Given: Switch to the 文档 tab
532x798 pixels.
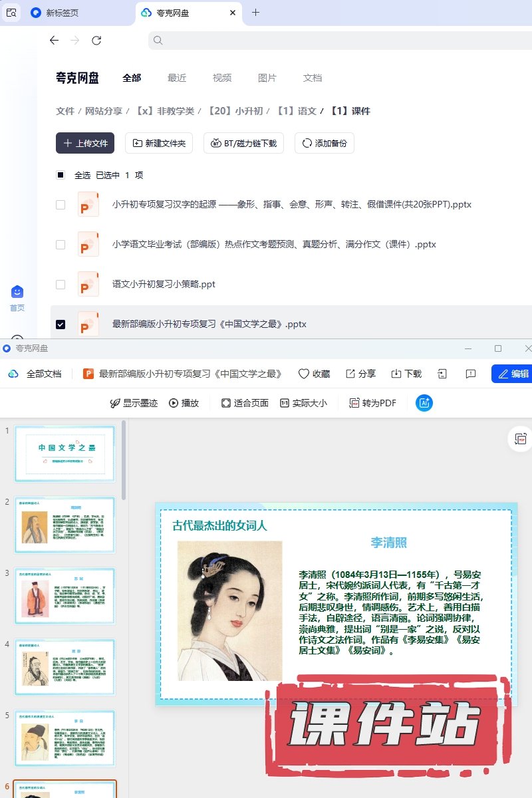Looking at the screenshot, I should coord(313,78).
